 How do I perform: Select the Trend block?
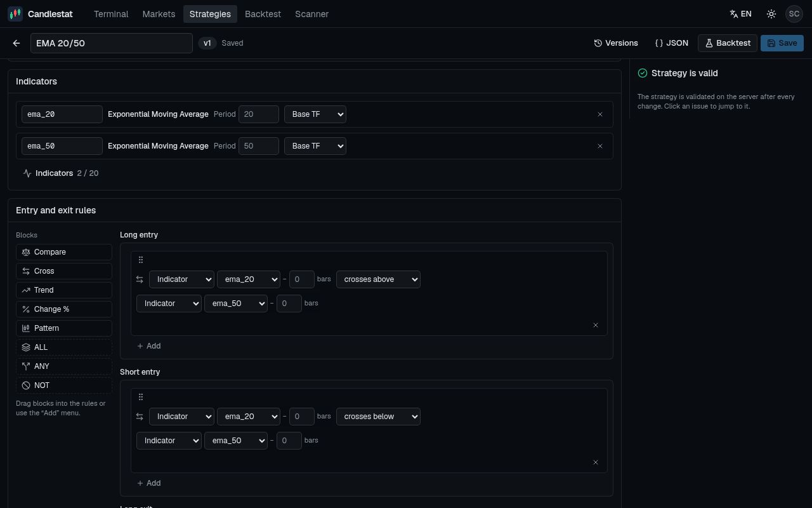click(x=64, y=290)
